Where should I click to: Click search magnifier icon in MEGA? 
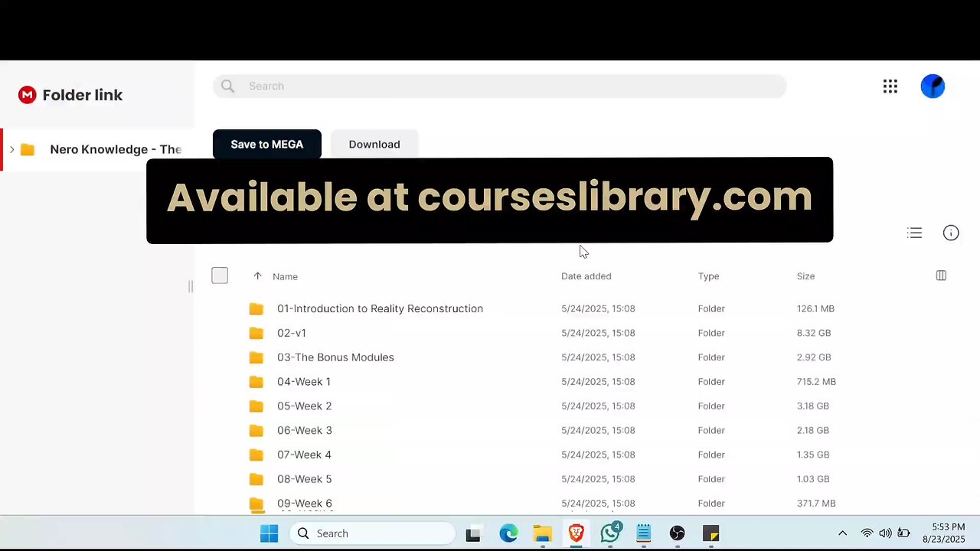227,86
